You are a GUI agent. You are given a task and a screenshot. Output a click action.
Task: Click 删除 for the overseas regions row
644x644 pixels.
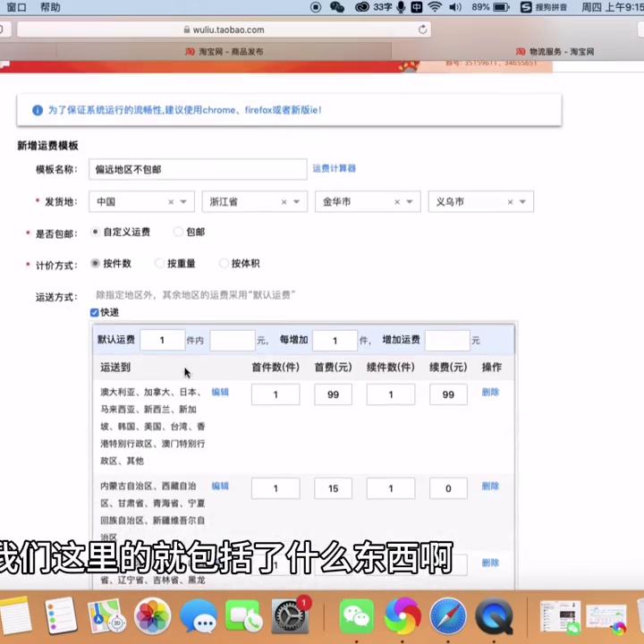click(490, 392)
